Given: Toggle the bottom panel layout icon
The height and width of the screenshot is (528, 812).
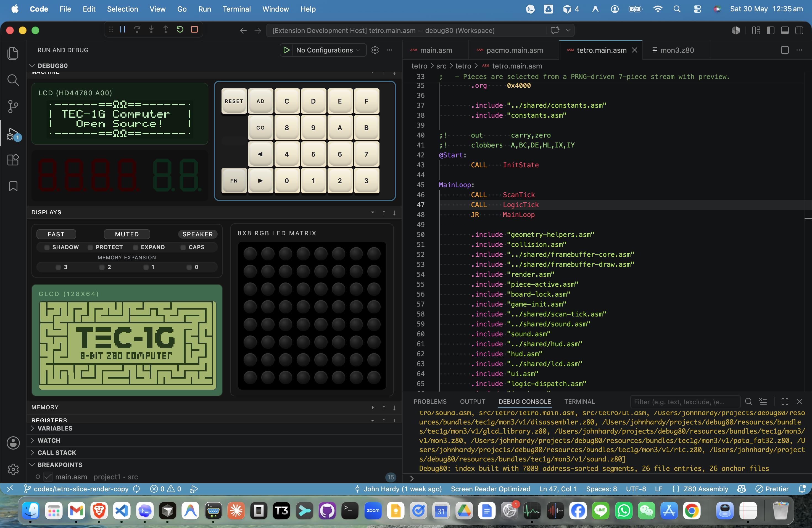Looking at the screenshot, I should tap(785, 31).
